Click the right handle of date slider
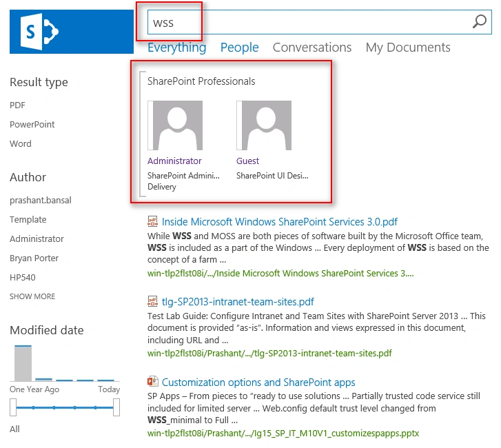Screen dimensions: 501x448 [x=116, y=407]
